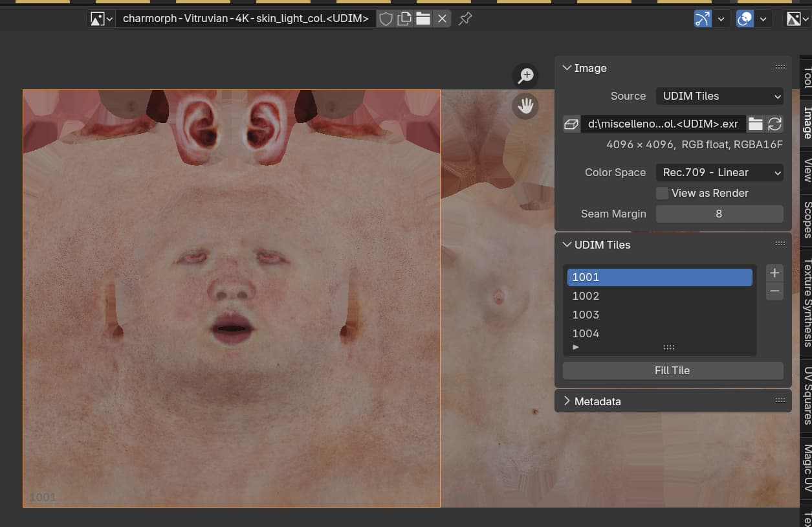This screenshot has width=812, height=527.
Task: Click the 4096 × 4096 RGB float info text
Action: coord(694,144)
